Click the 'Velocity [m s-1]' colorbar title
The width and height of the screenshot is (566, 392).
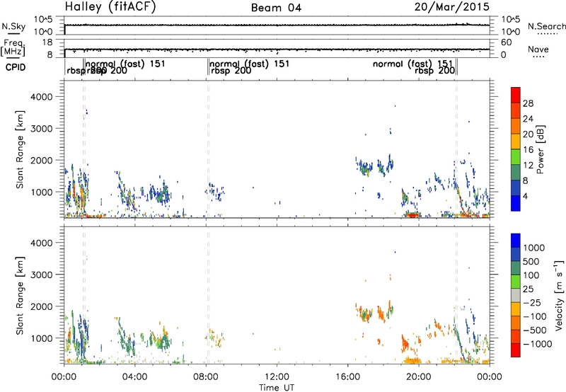point(559,296)
